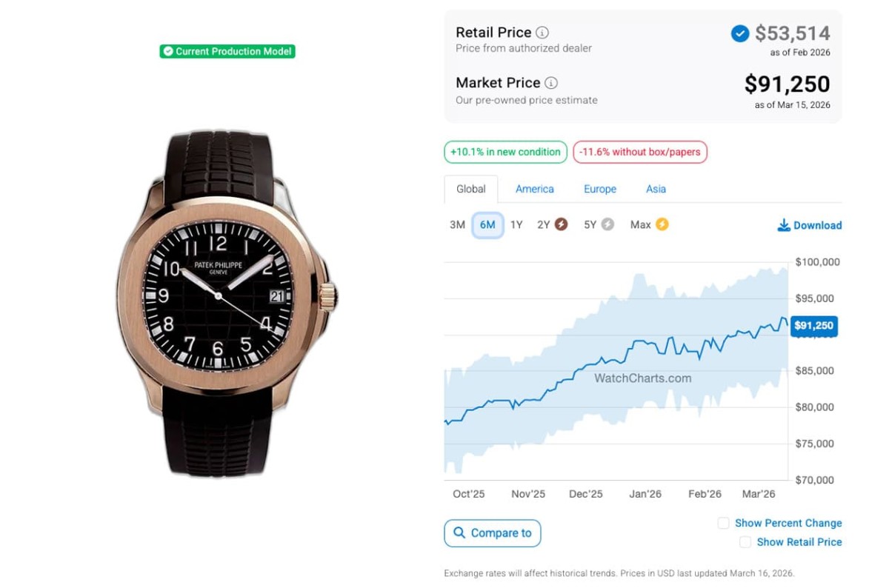Click the Download arrow icon
Image resolution: width=889 pixels, height=588 pixels.
[x=783, y=225]
